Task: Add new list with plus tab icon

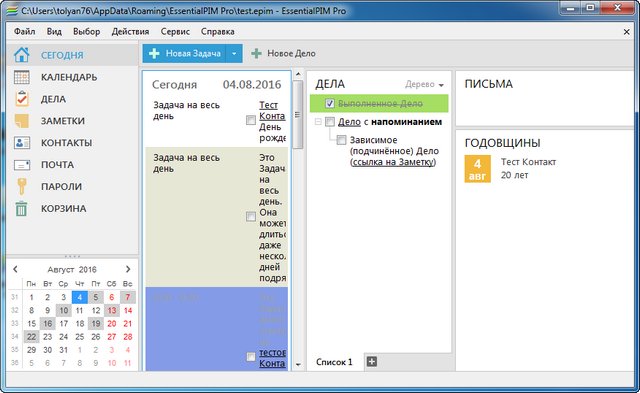Action: 371,362
